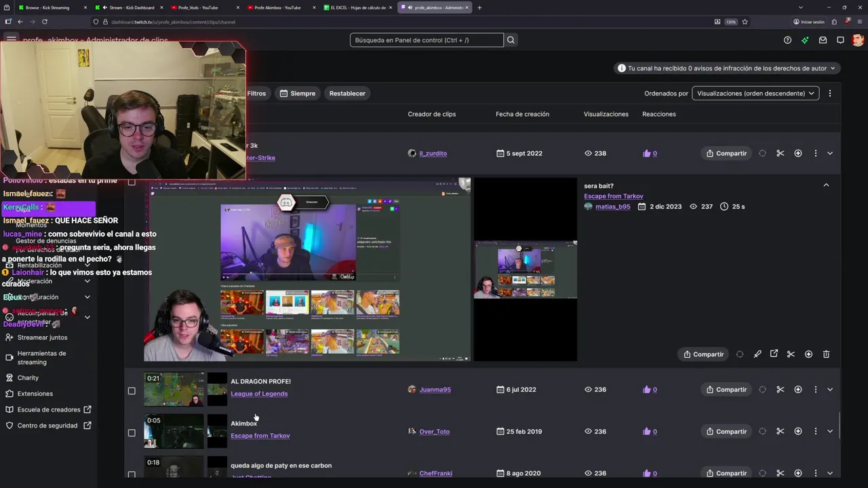Click scissors icon in Juanma95 clip row
The image size is (868, 488).
tap(781, 390)
